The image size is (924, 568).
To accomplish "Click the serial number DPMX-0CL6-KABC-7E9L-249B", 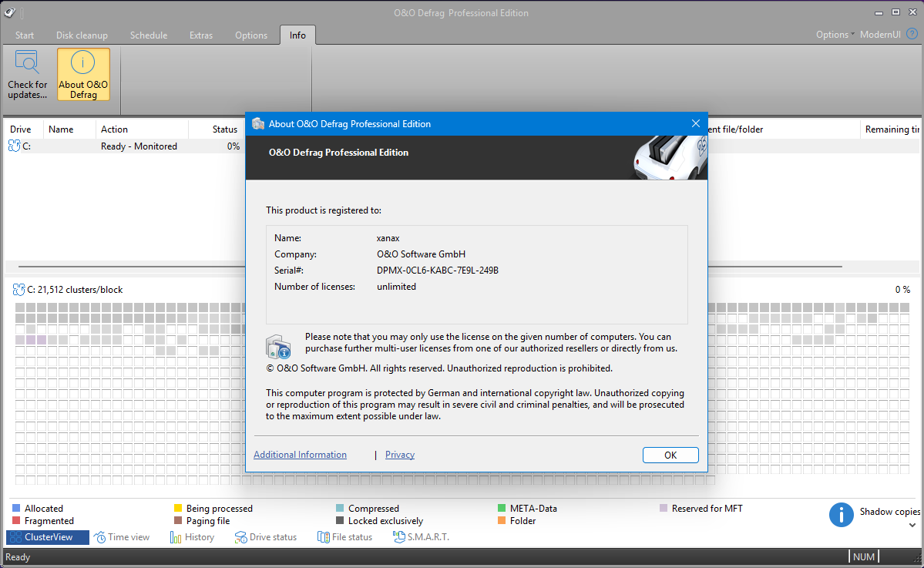I will point(437,271).
